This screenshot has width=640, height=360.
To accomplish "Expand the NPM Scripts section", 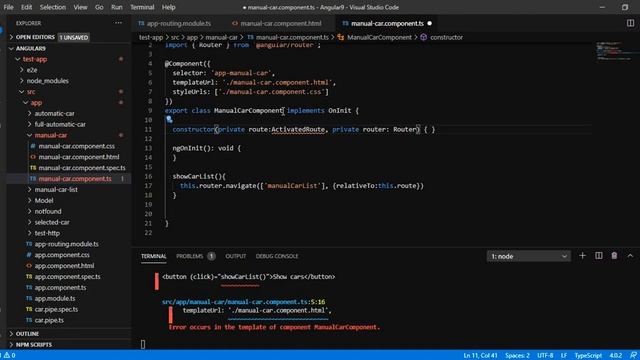I will 33,345.
